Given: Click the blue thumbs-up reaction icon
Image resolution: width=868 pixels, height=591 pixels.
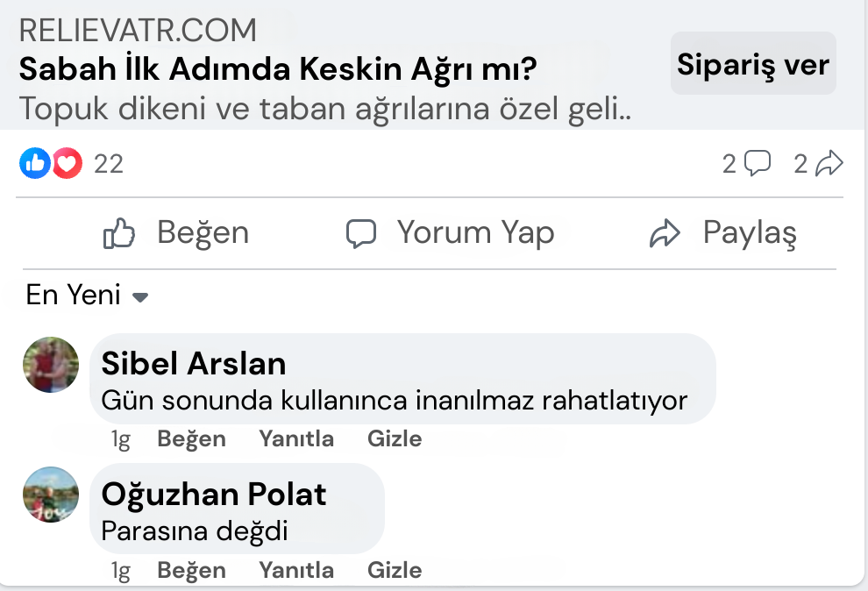Looking at the screenshot, I should point(35,163).
